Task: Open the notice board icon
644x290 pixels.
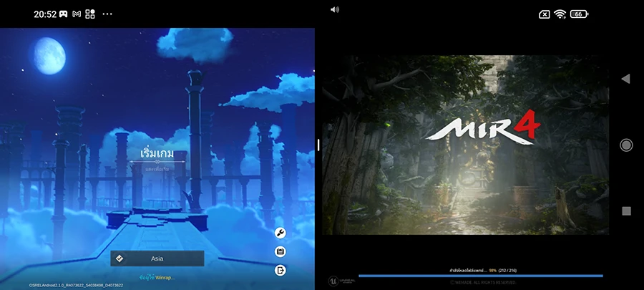Action: (x=280, y=251)
